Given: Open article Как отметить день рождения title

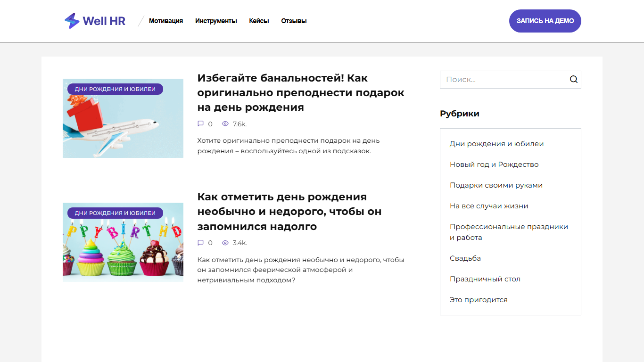Looking at the screenshot, I should [289, 211].
